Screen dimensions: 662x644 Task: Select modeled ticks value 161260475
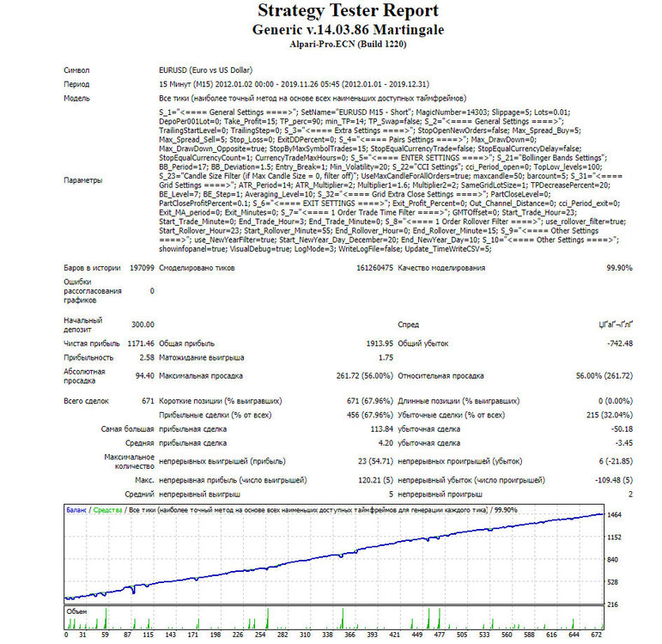point(374,268)
